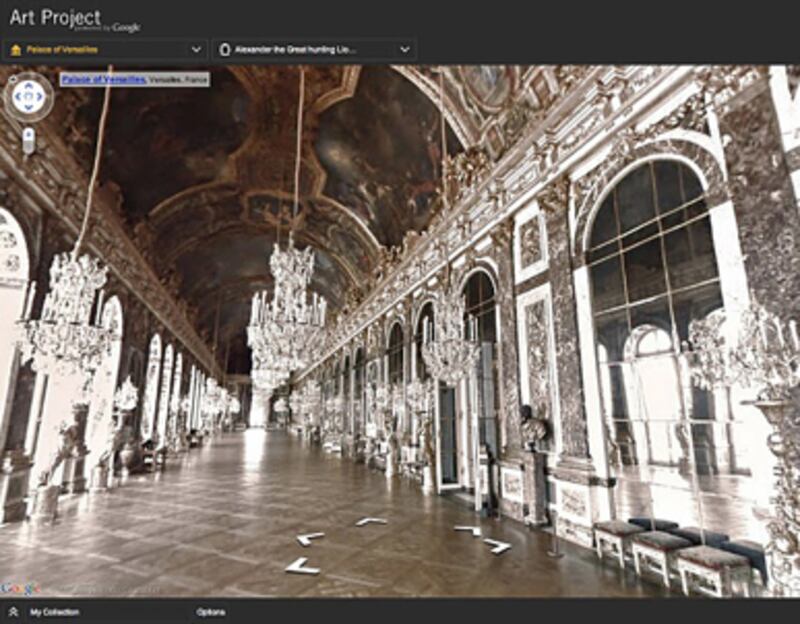Click the My Collection expand chevron icon
800x624 pixels.
click(x=13, y=612)
